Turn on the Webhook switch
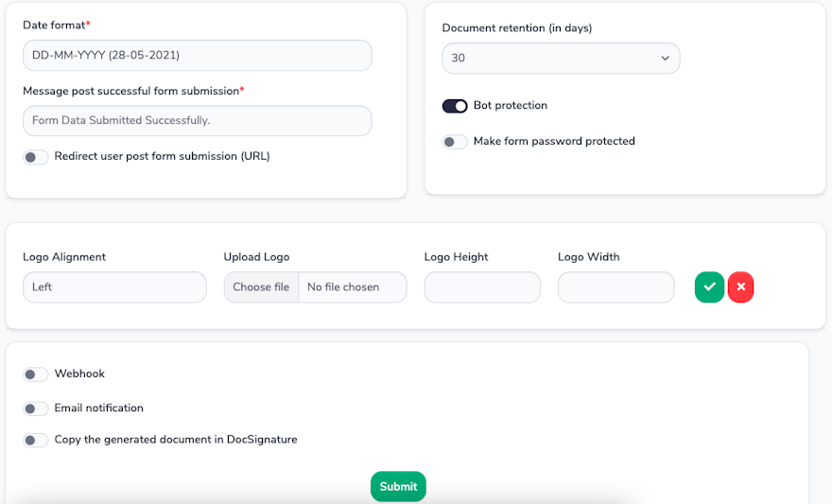The height and width of the screenshot is (504, 832). 36,374
